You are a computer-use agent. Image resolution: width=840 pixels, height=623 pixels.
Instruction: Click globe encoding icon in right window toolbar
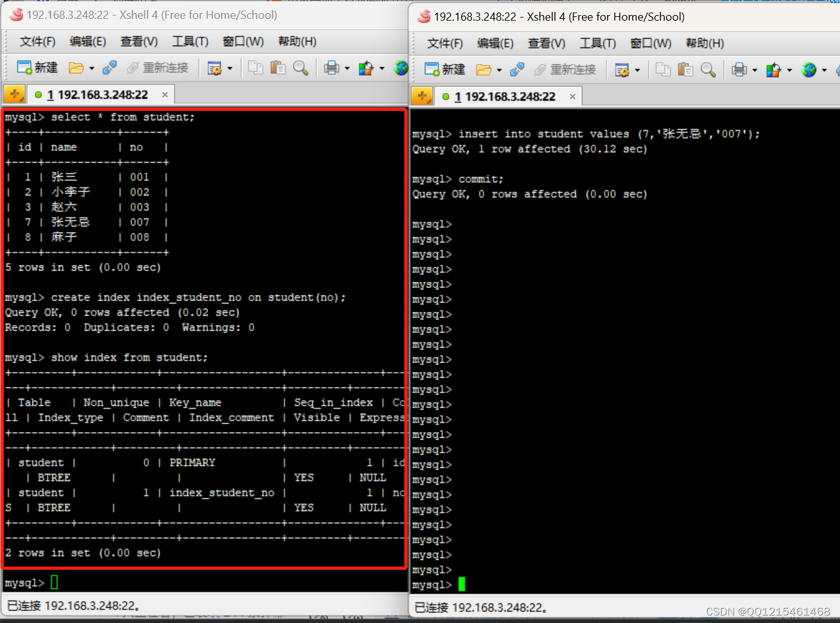pyautogui.click(x=809, y=70)
